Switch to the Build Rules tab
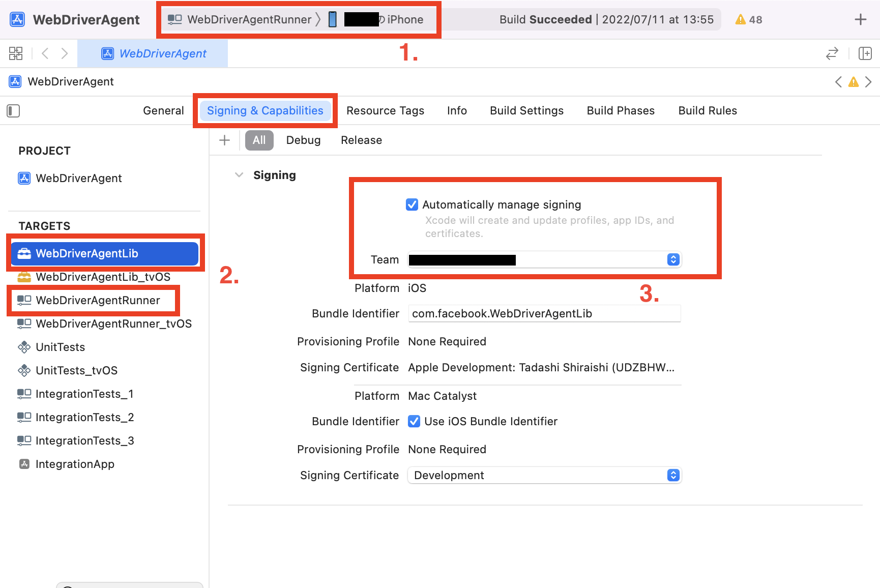This screenshot has height=588, width=880. click(x=708, y=110)
